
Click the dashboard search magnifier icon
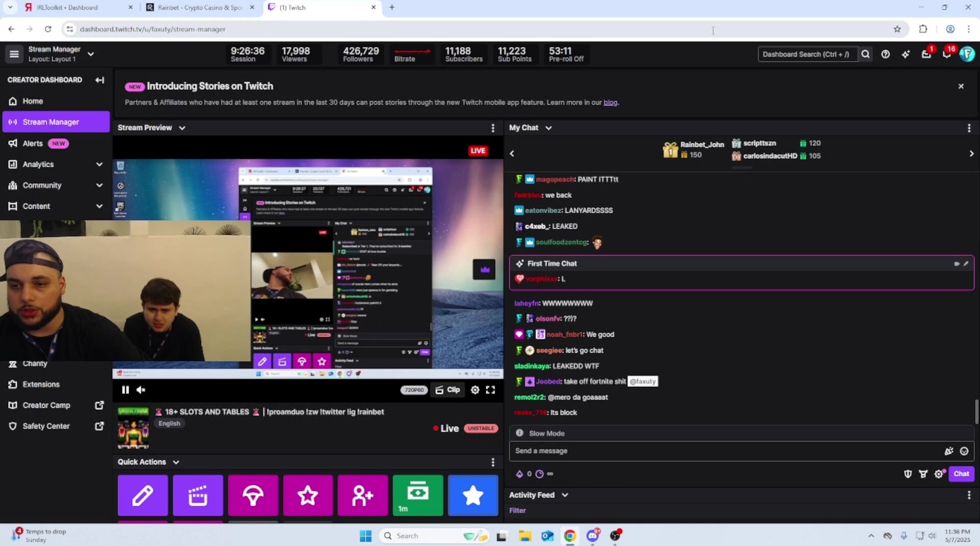click(x=866, y=54)
